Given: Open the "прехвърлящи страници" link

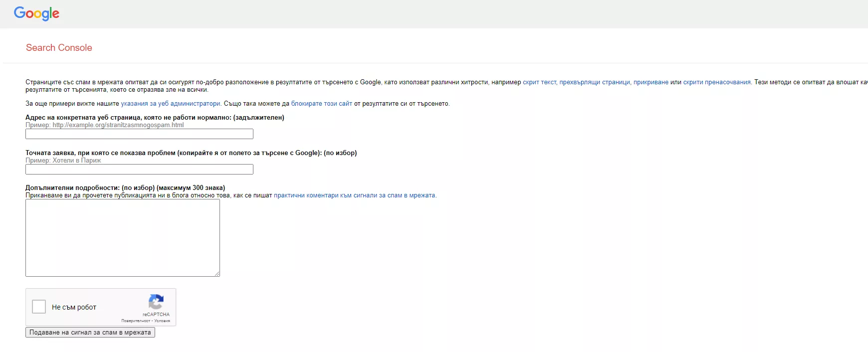Looking at the screenshot, I should coord(595,82).
